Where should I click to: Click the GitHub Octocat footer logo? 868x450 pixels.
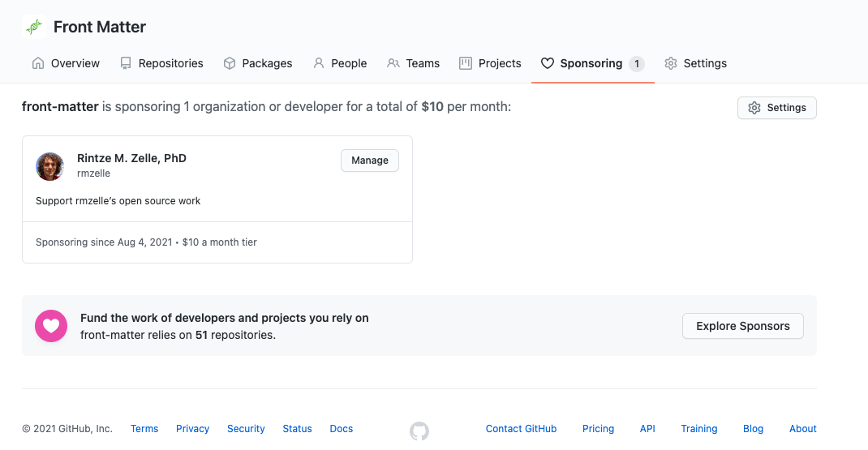pos(419,431)
